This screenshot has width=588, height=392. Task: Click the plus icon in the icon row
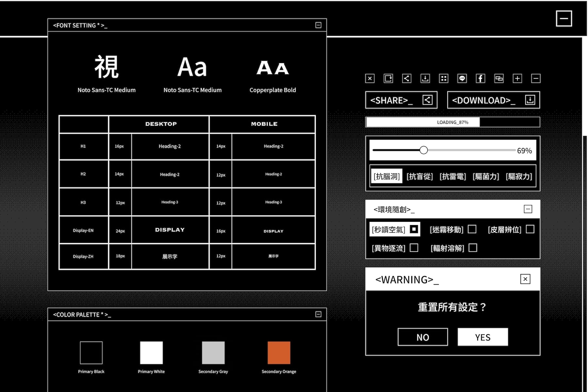[x=517, y=78]
